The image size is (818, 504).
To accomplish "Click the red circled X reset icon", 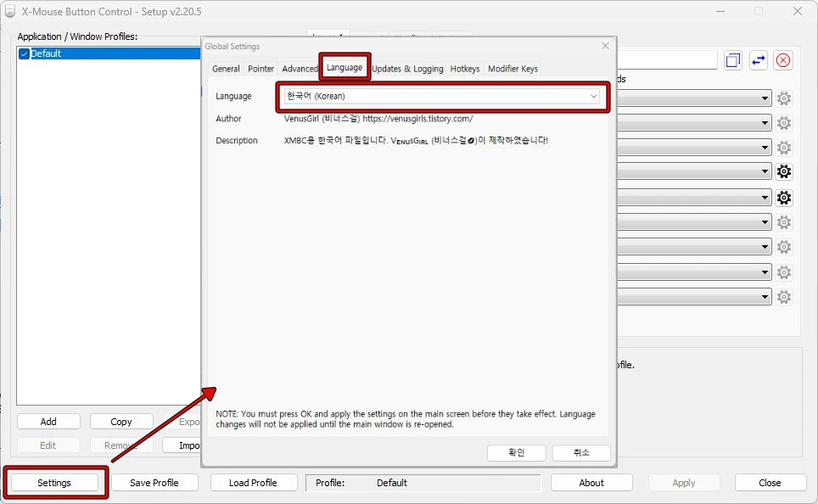I will pyautogui.click(x=783, y=60).
